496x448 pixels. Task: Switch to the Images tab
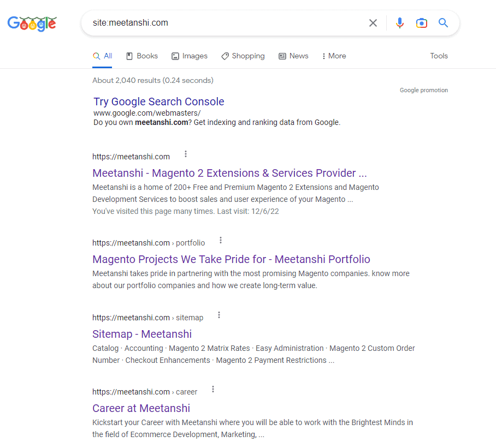[x=190, y=56]
